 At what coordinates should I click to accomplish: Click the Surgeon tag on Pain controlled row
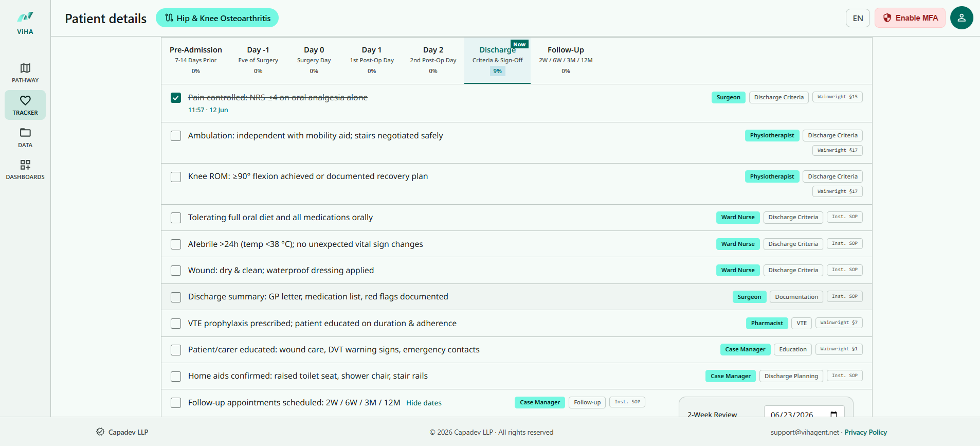click(x=728, y=97)
